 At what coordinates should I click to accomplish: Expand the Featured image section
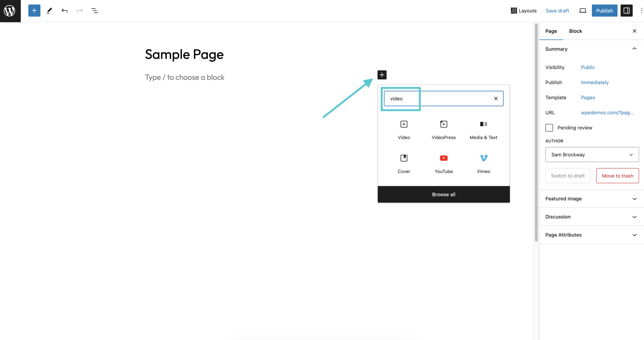(591, 198)
